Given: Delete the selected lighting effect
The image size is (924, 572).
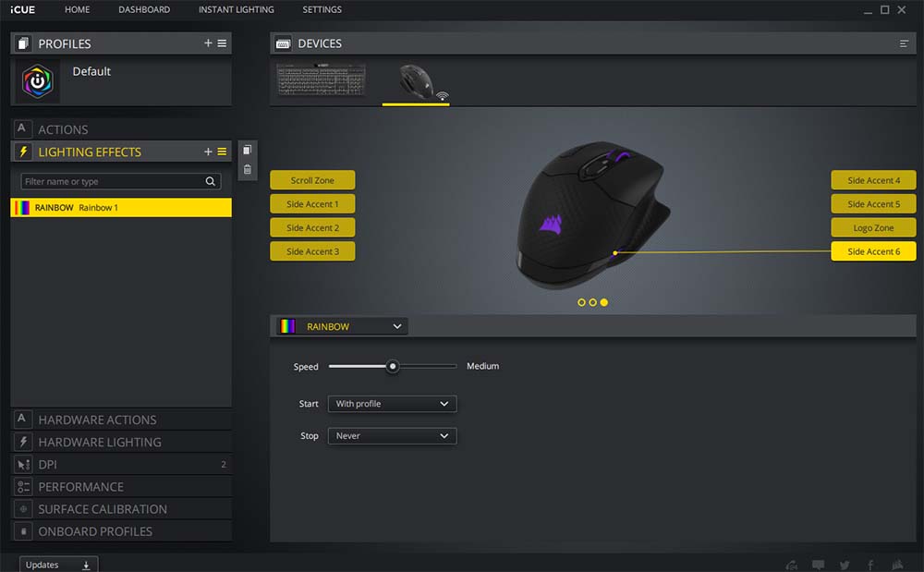Looking at the screenshot, I should coord(248,170).
